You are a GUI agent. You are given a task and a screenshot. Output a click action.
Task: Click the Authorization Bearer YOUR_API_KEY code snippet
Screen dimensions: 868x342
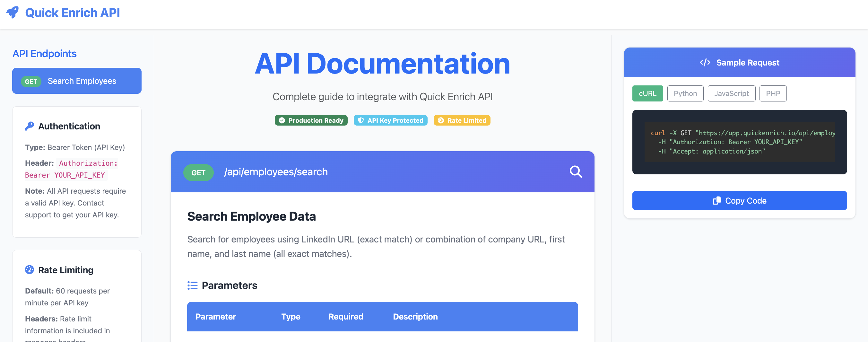pos(71,169)
